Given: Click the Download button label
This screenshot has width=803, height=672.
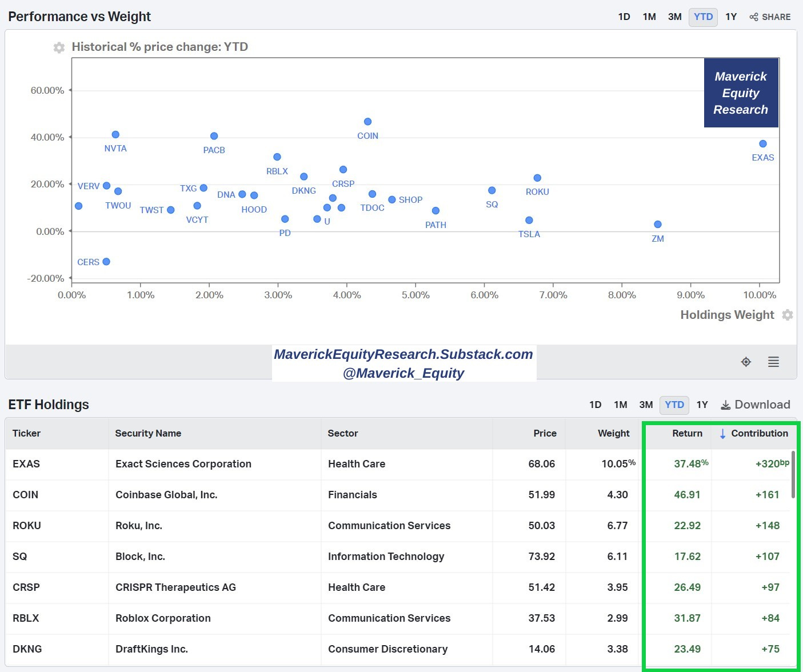Looking at the screenshot, I should (x=762, y=405).
